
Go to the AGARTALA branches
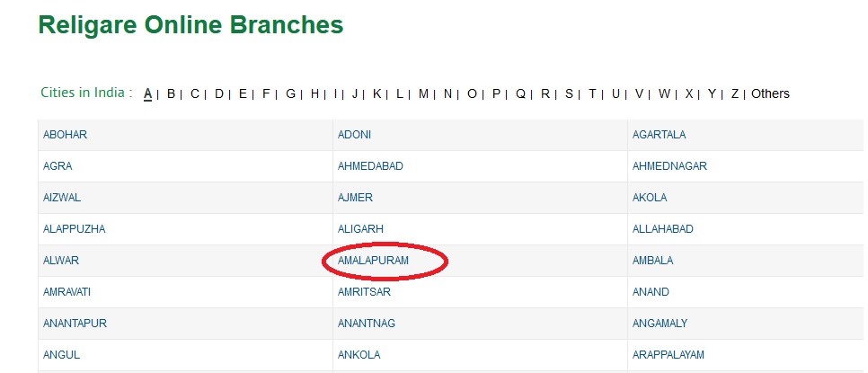[x=659, y=135]
